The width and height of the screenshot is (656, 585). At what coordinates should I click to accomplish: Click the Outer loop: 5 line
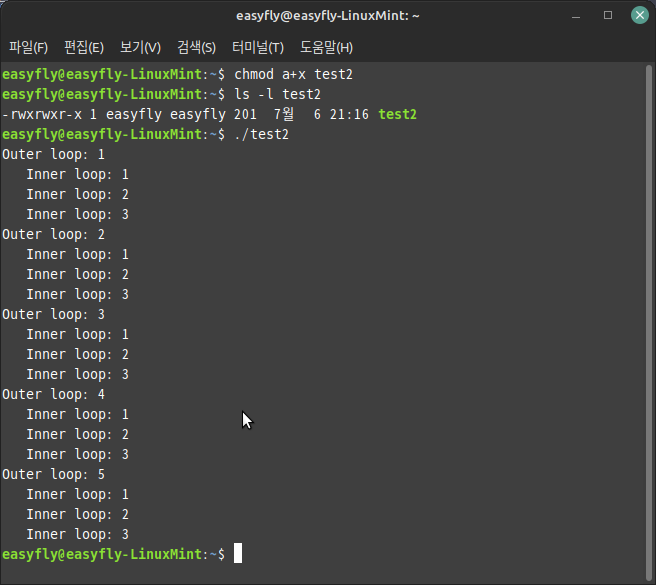click(54, 474)
